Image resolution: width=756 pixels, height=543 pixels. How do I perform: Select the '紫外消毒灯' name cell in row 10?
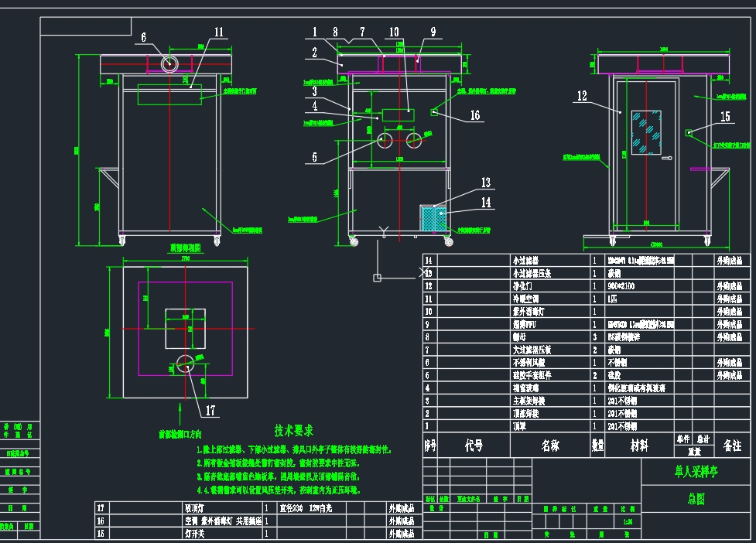coord(529,311)
